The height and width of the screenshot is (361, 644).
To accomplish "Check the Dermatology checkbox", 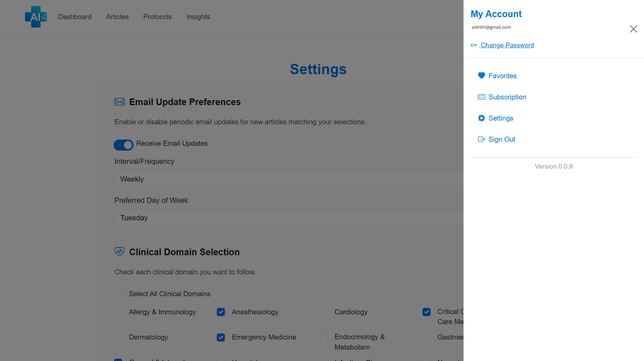I will pos(118,337).
